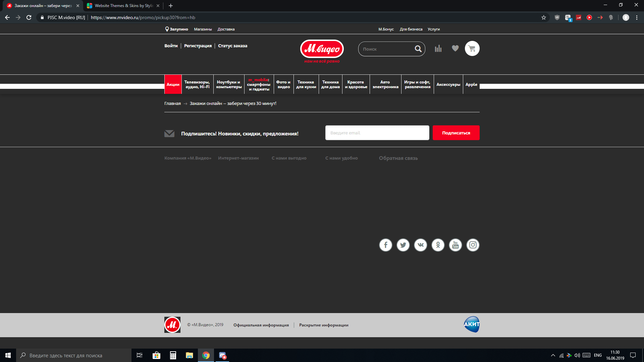This screenshot has width=644, height=362.
Task: Open Calculator from the taskbar
Action: click(173, 355)
